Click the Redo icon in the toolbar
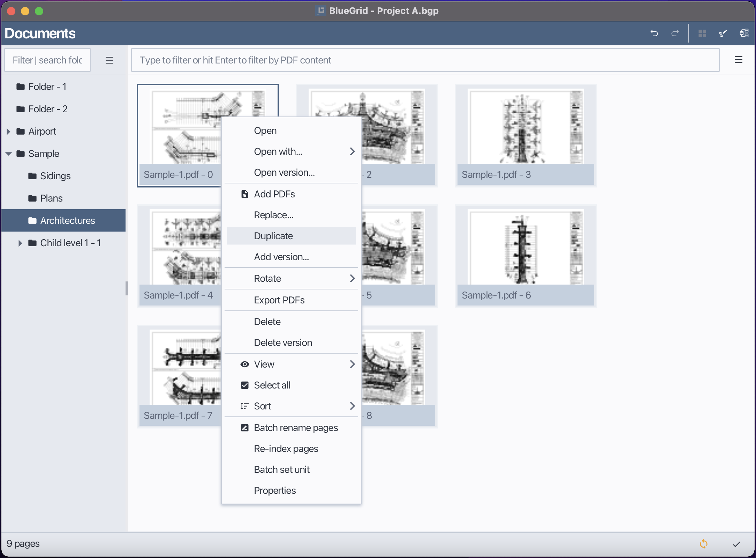This screenshot has height=558, width=756. coord(675,33)
